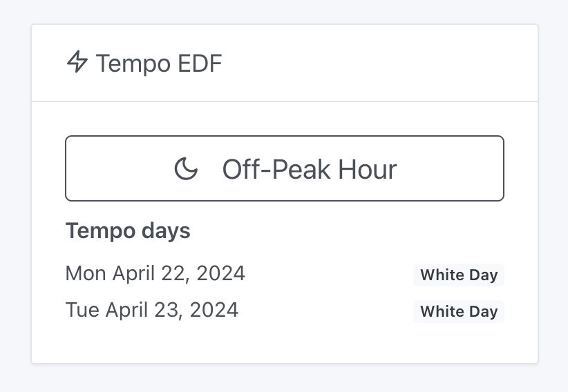
Task: Click the year 2024 in the Monday row
Action: [220, 273]
